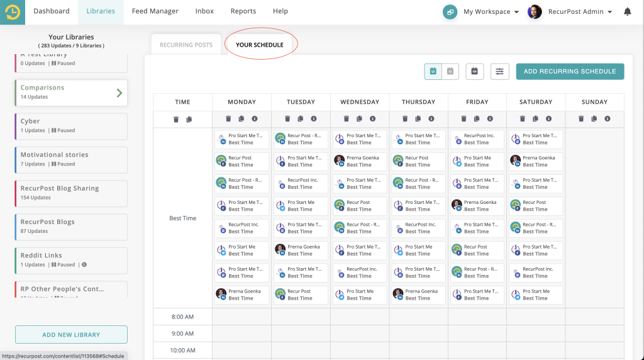
Task: Click the Tuesday trash icon
Action: pyautogui.click(x=287, y=119)
